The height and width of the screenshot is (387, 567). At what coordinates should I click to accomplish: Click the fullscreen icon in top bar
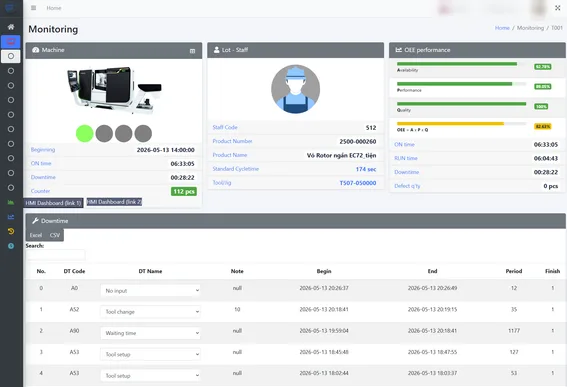coord(558,8)
